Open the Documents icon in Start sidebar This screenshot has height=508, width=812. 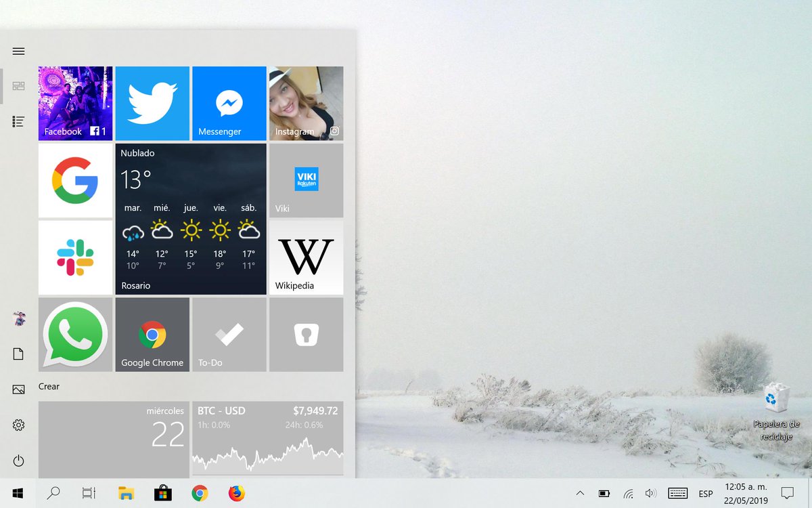(18, 354)
